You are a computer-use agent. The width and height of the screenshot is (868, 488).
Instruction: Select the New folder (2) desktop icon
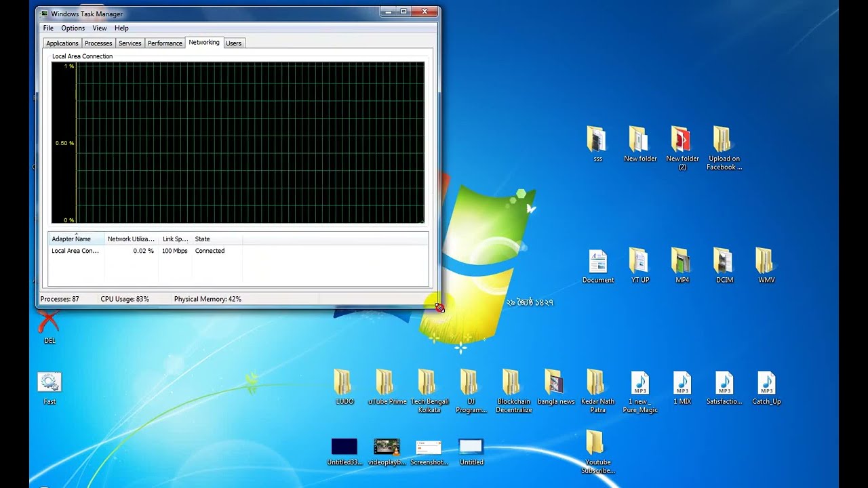682,148
